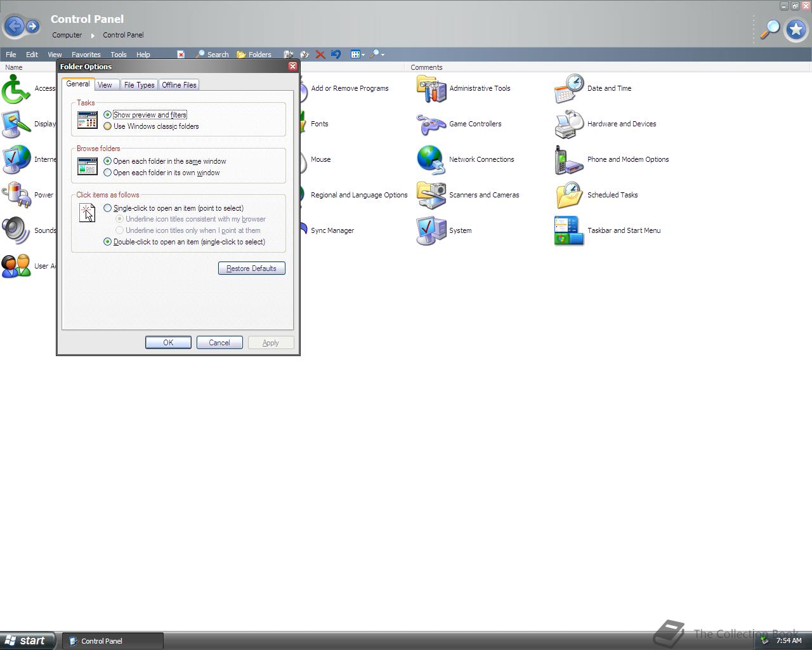Open the Help menu
Screen dimensions: 812x650
point(143,55)
